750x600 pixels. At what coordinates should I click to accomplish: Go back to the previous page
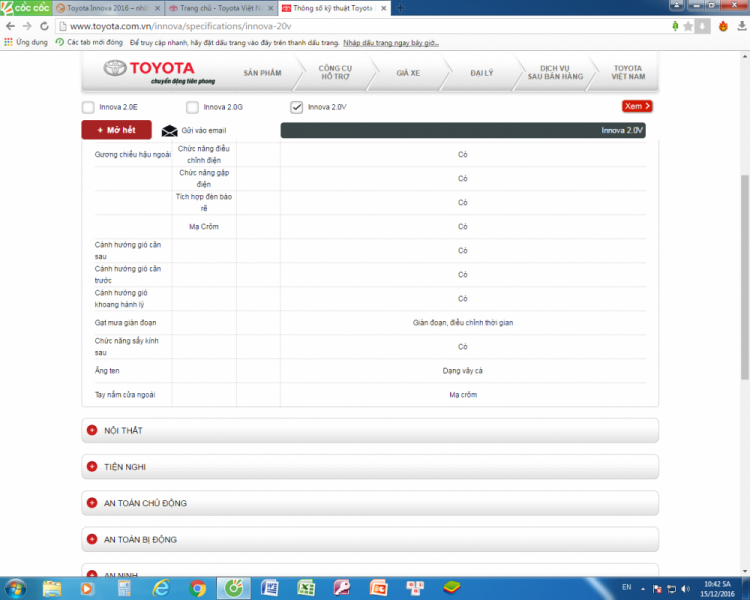coord(10,26)
